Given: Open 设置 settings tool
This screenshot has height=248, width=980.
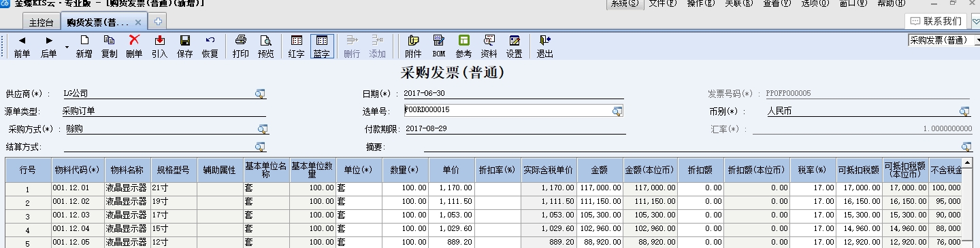Looking at the screenshot, I should click(514, 47).
